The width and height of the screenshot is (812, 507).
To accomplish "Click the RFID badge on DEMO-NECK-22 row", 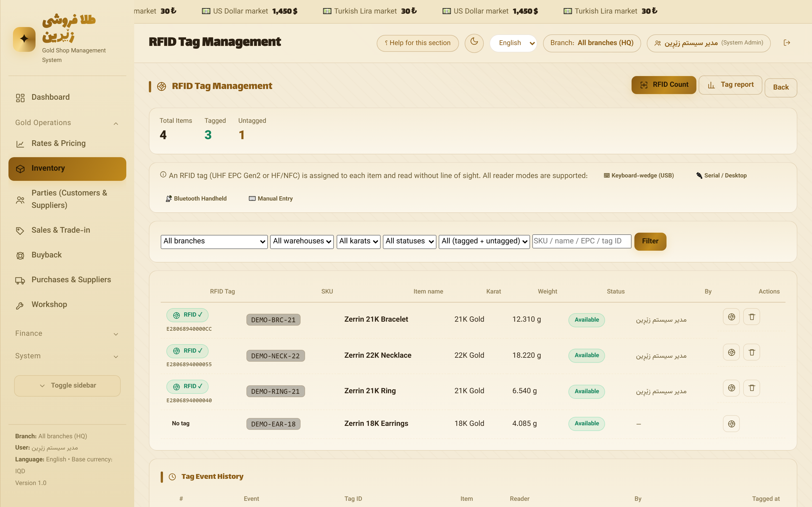I will click(187, 351).
